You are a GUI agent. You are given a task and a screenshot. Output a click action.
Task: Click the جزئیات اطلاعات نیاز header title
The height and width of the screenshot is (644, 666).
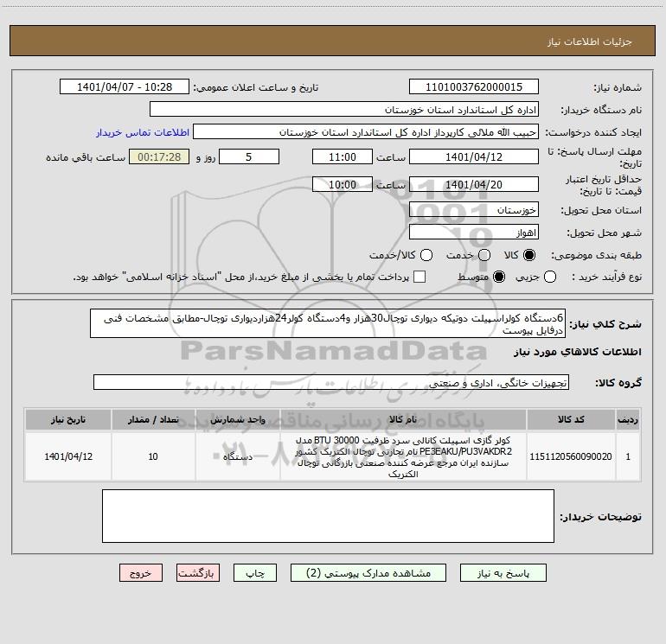tap(590, 41)
